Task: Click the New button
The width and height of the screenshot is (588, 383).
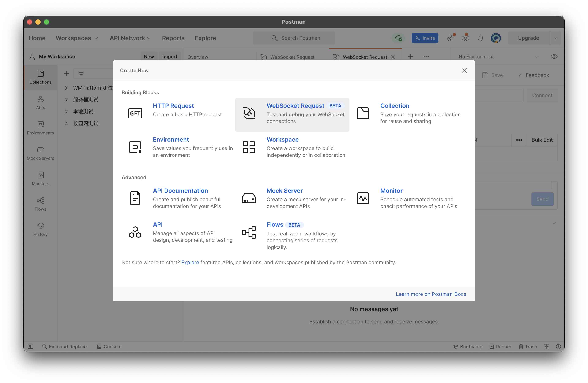Action: click(x=149, y=56)
